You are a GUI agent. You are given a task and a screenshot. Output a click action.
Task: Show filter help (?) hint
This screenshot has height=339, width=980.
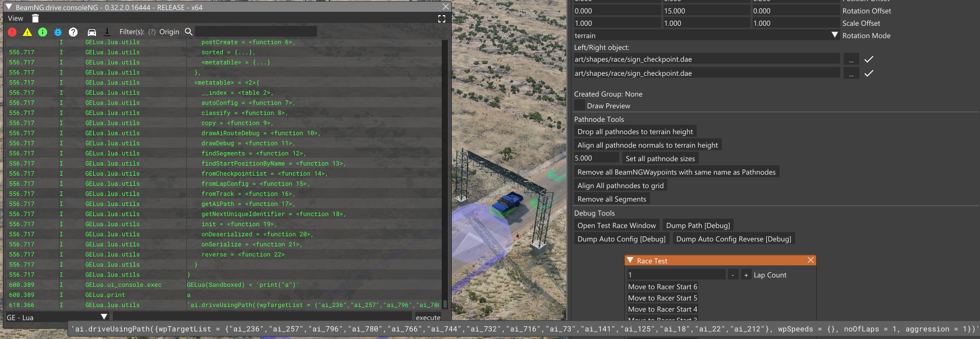[152, 32]
